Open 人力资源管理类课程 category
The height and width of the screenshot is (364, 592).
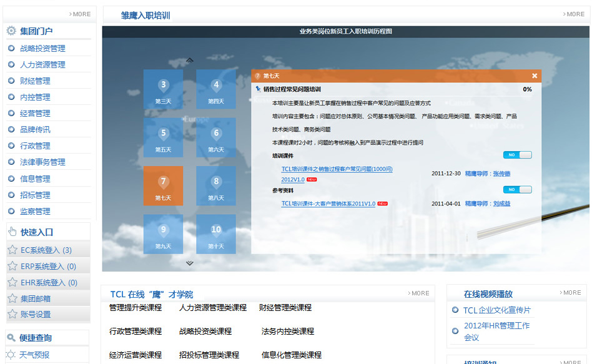[x=212, y=308]
